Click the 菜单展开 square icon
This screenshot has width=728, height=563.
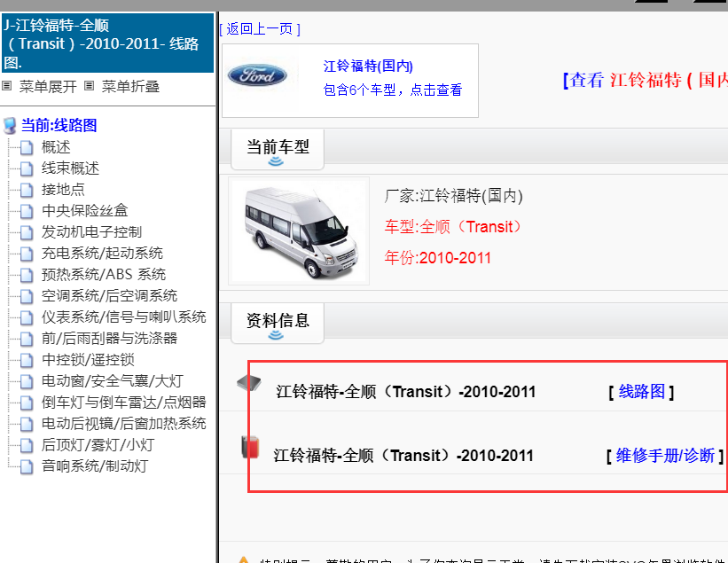point(7,86)
